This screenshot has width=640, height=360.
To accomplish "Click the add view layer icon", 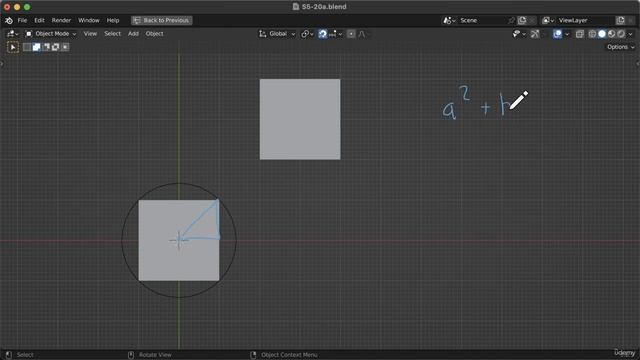I will (x=620, y=20).
